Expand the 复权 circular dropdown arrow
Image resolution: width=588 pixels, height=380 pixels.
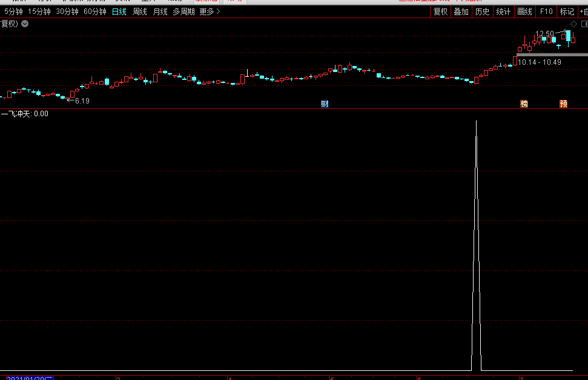click(25, 24)
